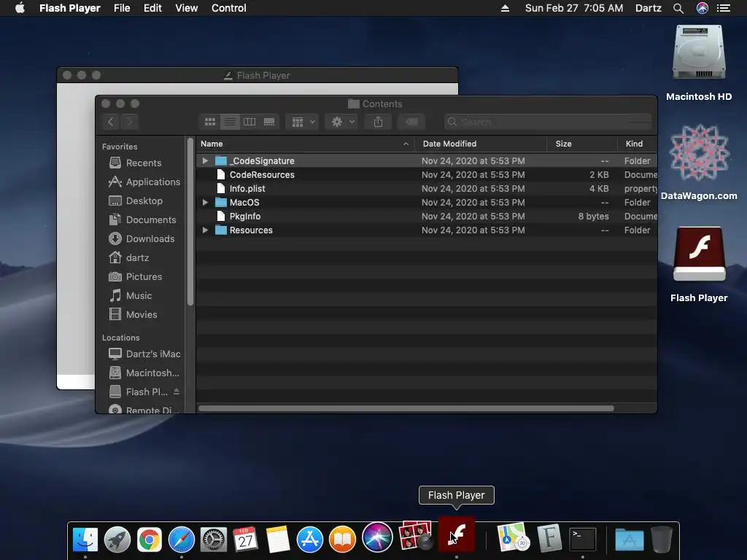
Task: Open Desktop in Finder sidebar
Action: click(x=136, y=201)
